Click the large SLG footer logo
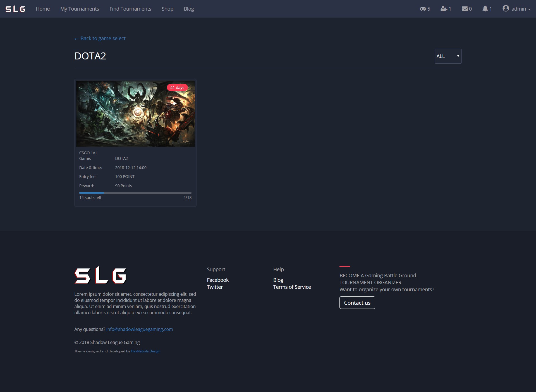 tap(100, 275)
